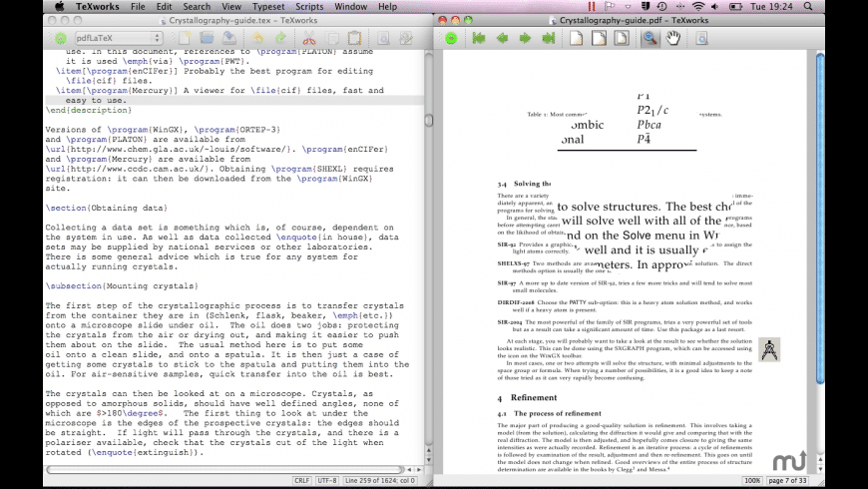Open the Typeset menu

268,7
